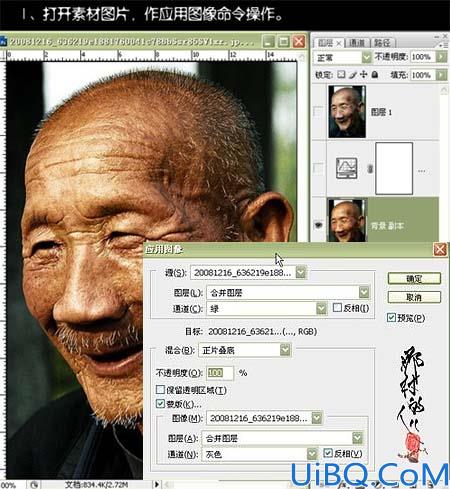This screenshot has height=489, width=450.
Task: Open the status bar document info arrow
Action: tap(156, 484)
